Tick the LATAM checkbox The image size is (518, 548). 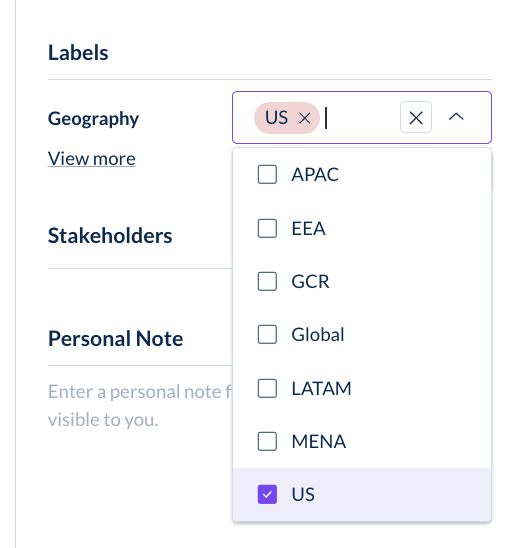pyautogui.click(x=267, y=388)
